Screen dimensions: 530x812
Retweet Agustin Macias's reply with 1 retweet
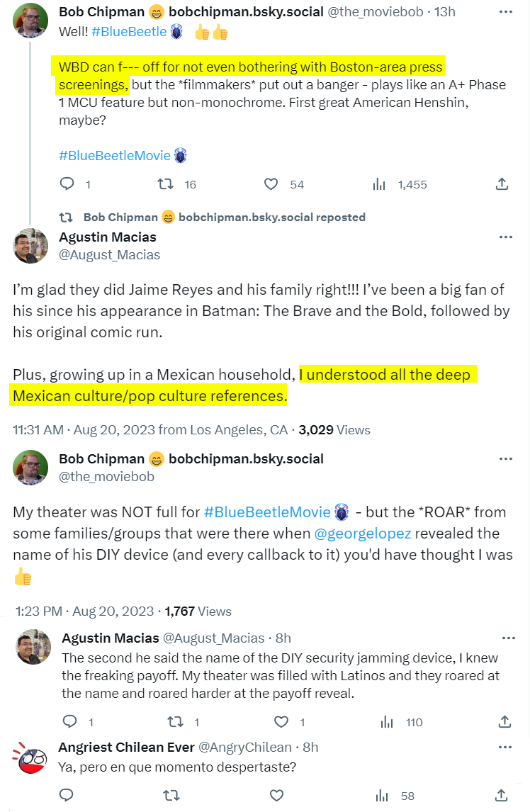click(175, 721)
